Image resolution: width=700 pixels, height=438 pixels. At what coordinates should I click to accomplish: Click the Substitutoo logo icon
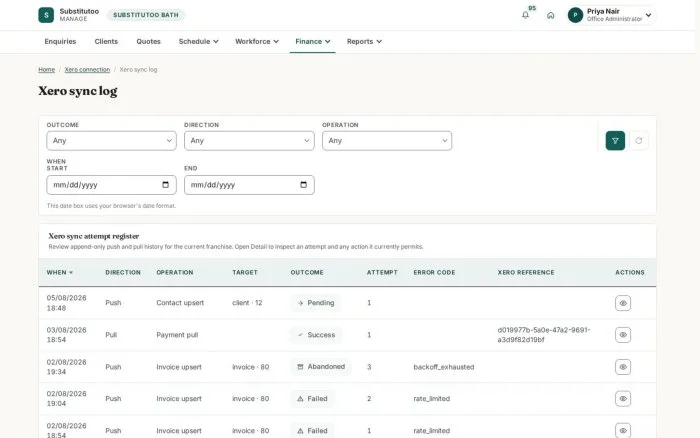(x=46, y=15)
